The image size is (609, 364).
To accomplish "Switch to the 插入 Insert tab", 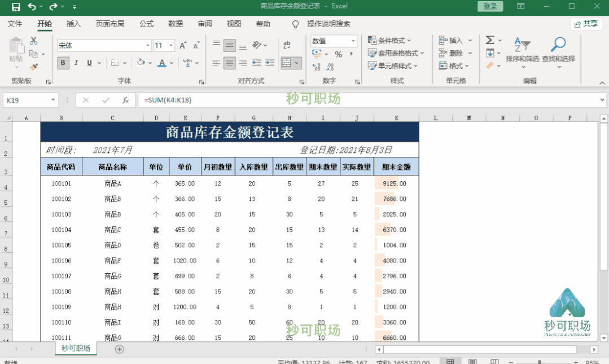I will (x=73, y=24).
